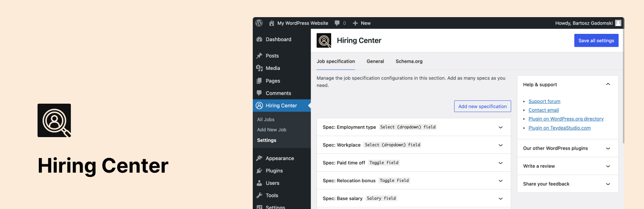Open Dashboard in the sidebar
The width and height of the screenshot is (644, 209).
coord(279,39)
